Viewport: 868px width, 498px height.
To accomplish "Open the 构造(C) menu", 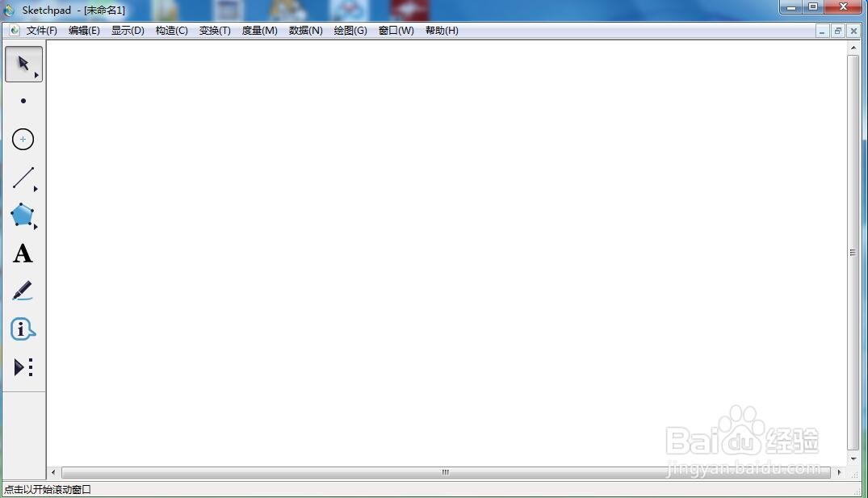I will pyautogui.click(x=172, y=31).
